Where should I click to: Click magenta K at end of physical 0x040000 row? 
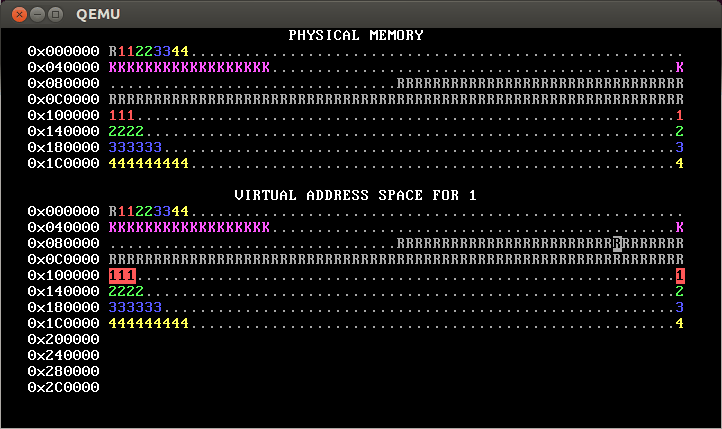(x=680, y=67)
